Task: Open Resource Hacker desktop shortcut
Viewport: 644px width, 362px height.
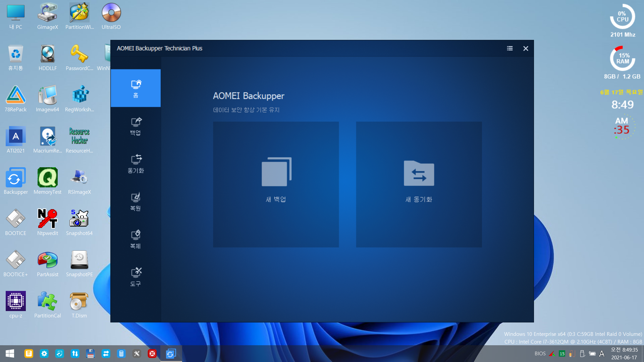Action: point(79,140)
